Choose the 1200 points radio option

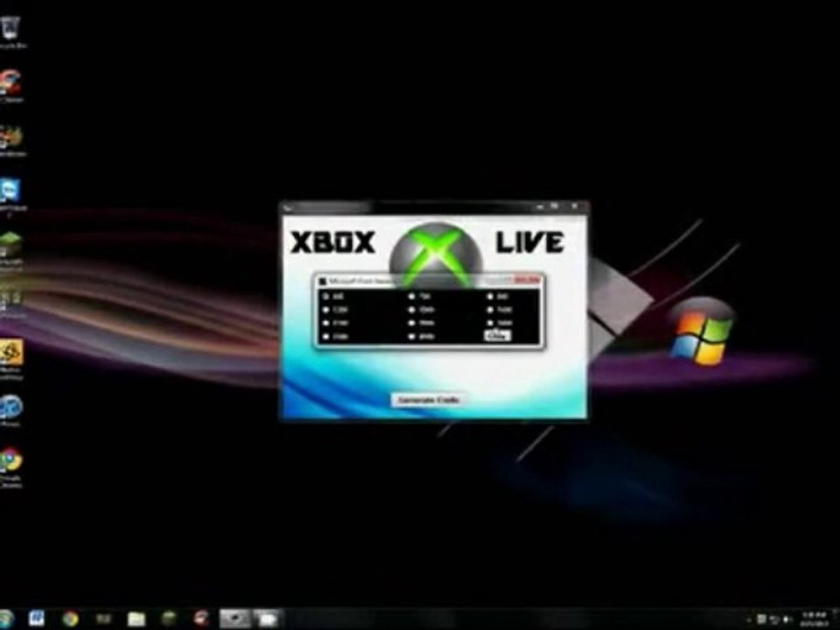[325, 310]
